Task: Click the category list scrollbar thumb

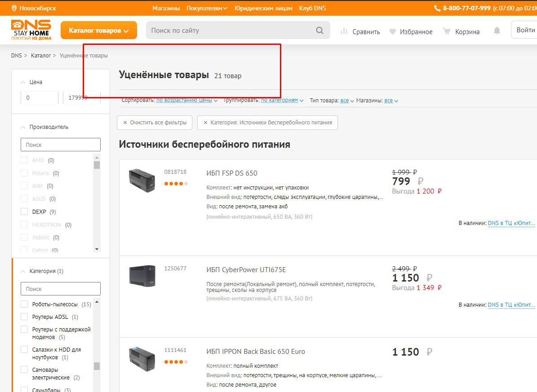Action: point(97,366)
